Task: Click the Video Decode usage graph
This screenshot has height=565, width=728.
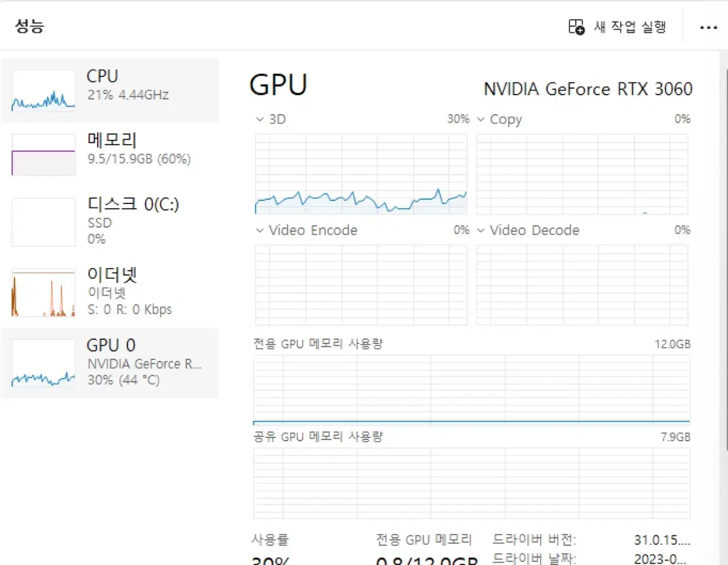Action: [582, 285]
